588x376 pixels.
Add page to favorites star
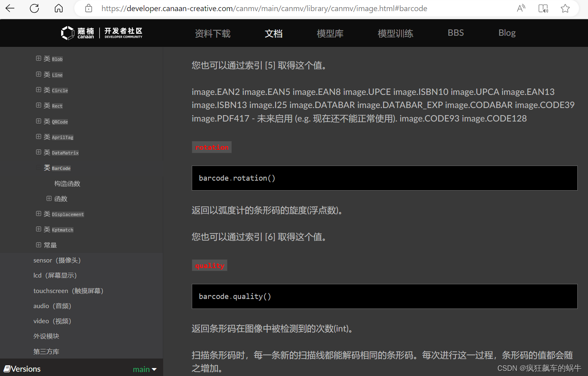pos(565,8)
